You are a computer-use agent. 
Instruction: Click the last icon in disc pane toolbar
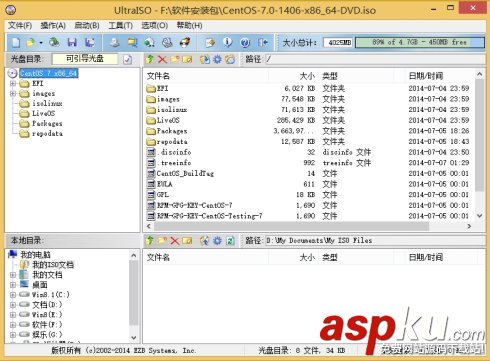tap(230, 59)
